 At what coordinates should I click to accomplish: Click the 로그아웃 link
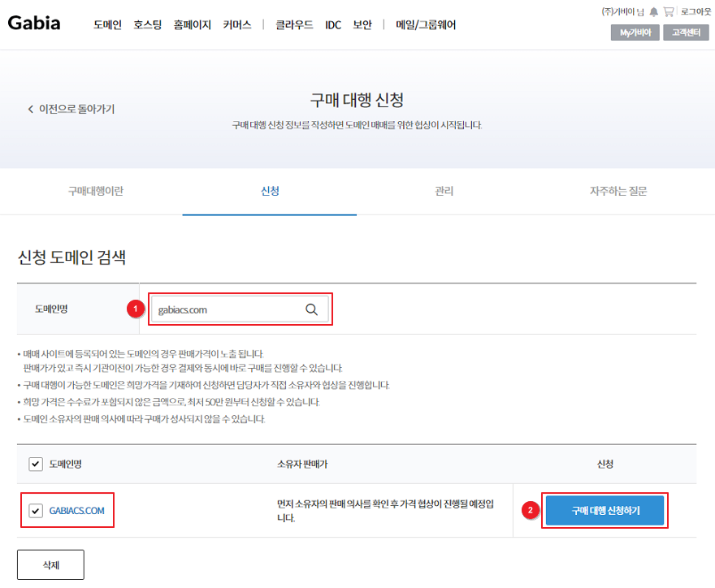click(x=695, y=12)
